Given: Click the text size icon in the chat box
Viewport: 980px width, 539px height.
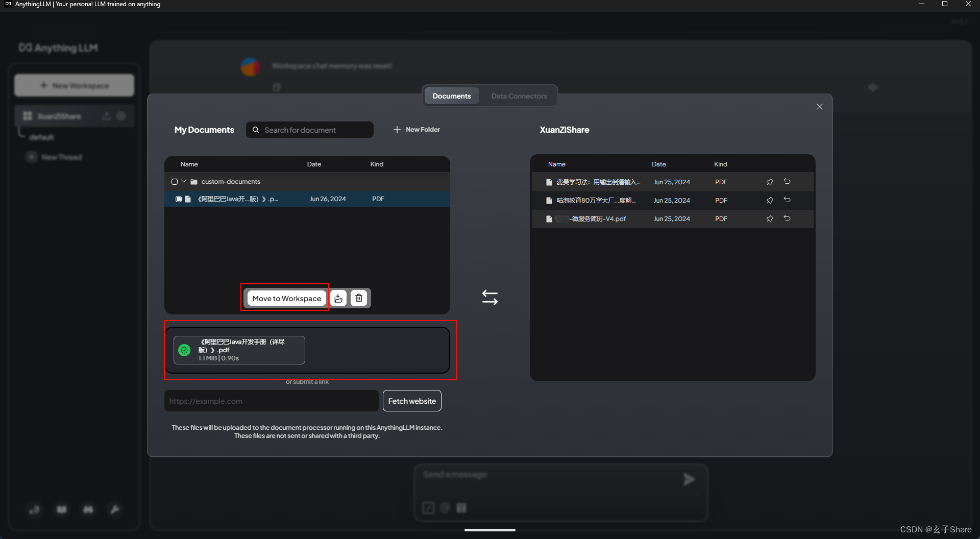Looking at the screenshot, I should (x=461, y=508).
